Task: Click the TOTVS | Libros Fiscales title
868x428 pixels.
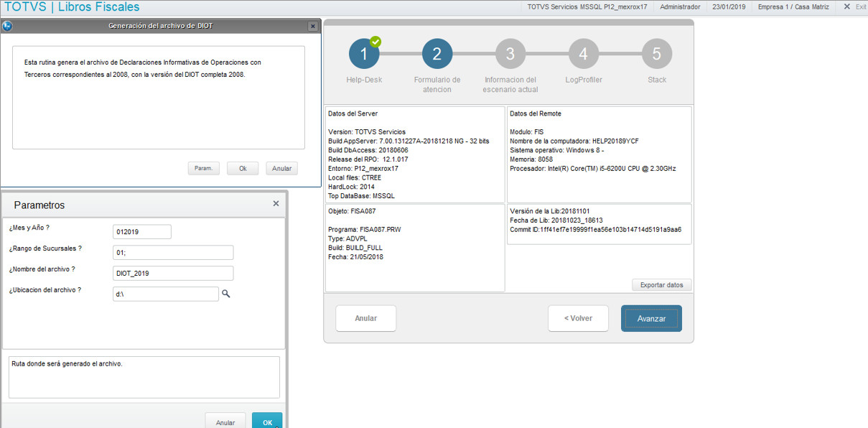Action: click(72, 7)
